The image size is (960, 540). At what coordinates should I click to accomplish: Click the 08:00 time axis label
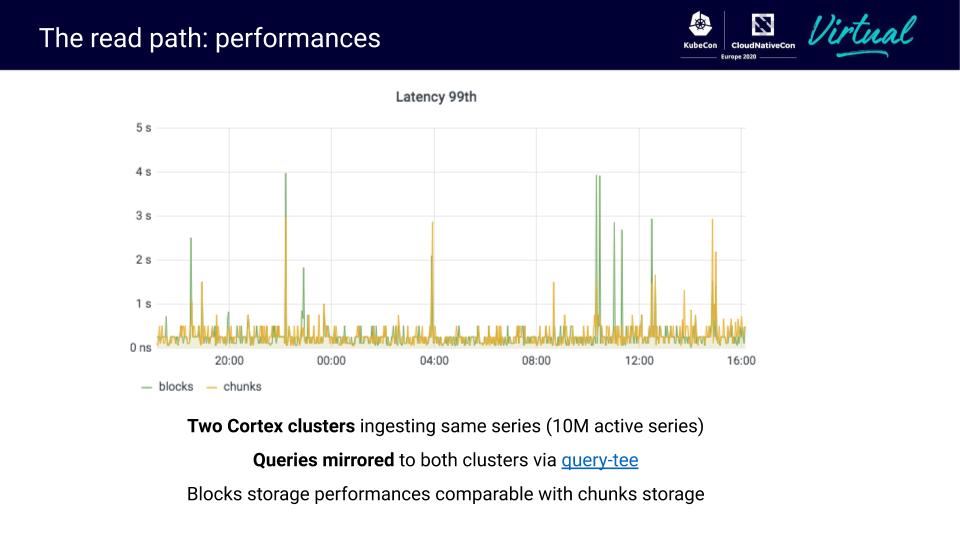click(536, 361)
